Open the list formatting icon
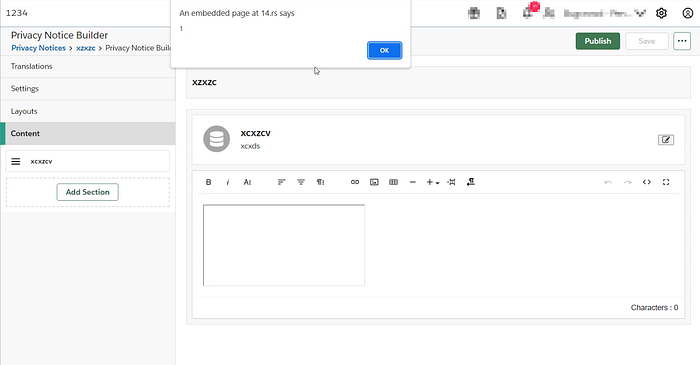 coord(301,182)
